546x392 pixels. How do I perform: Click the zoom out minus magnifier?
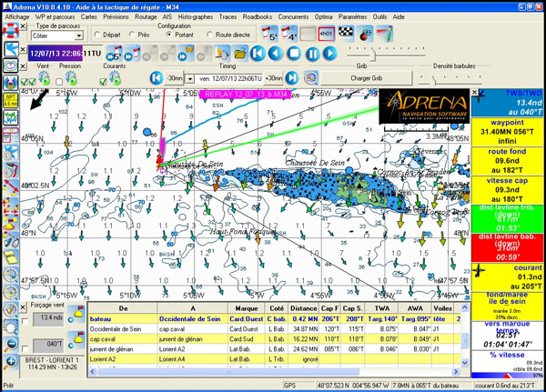click(x=10, y=345)
